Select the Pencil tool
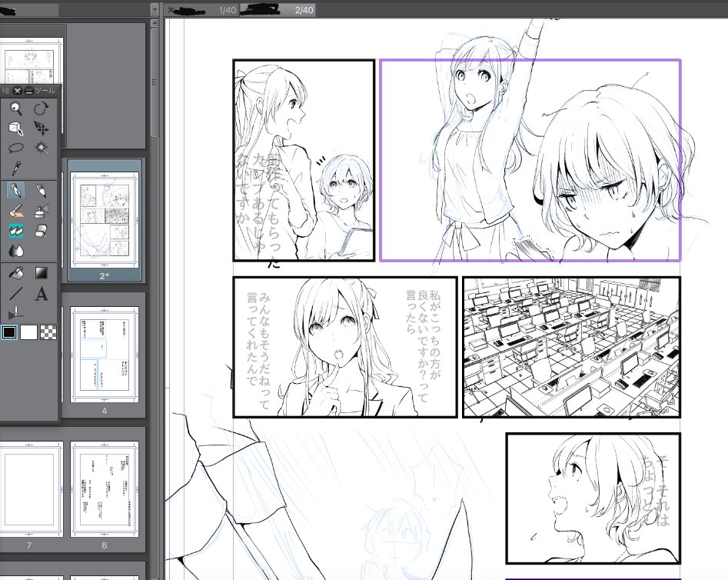Image resolution: width=728 pixels, height=580 pixels. [42, 191]
